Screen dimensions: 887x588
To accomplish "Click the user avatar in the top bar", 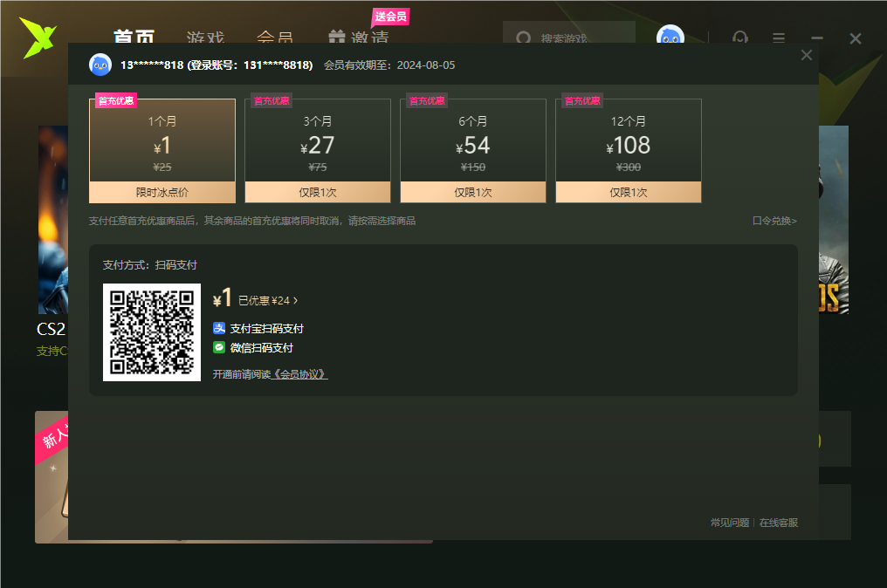I will coord(670,34).
